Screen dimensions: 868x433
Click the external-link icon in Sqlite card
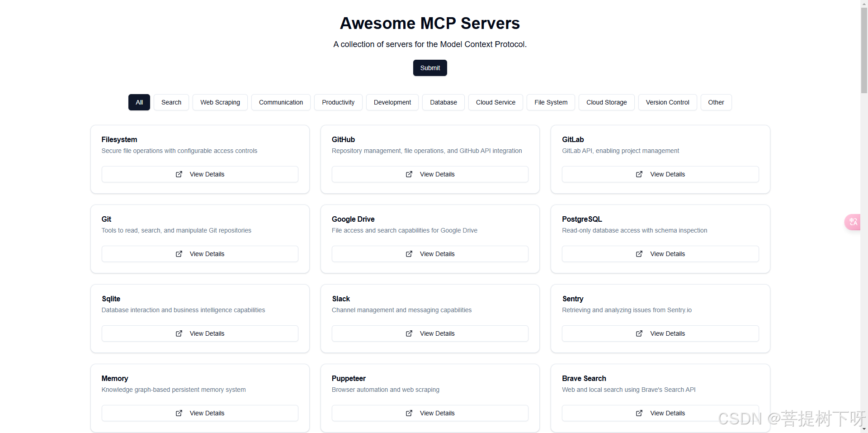pyautogui.click(x=179, y=333)
